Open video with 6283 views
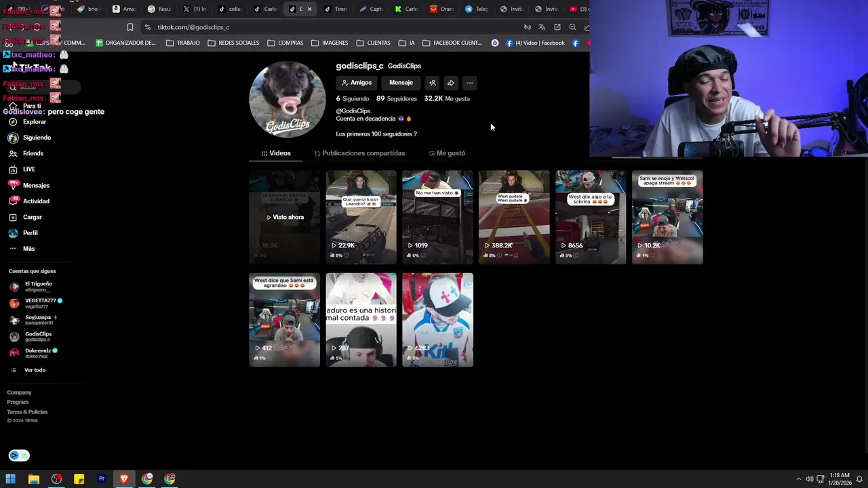868x488 pixels. [438, 320]
